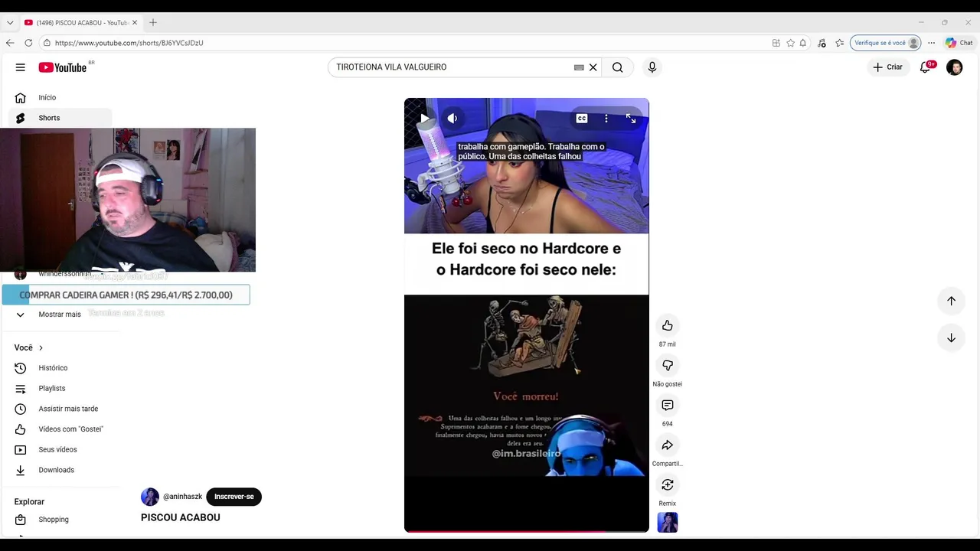The width and height of the screenshot is (980, 551).
Task: Like the Short with 87 mil likes
Action: coord(668,326)
